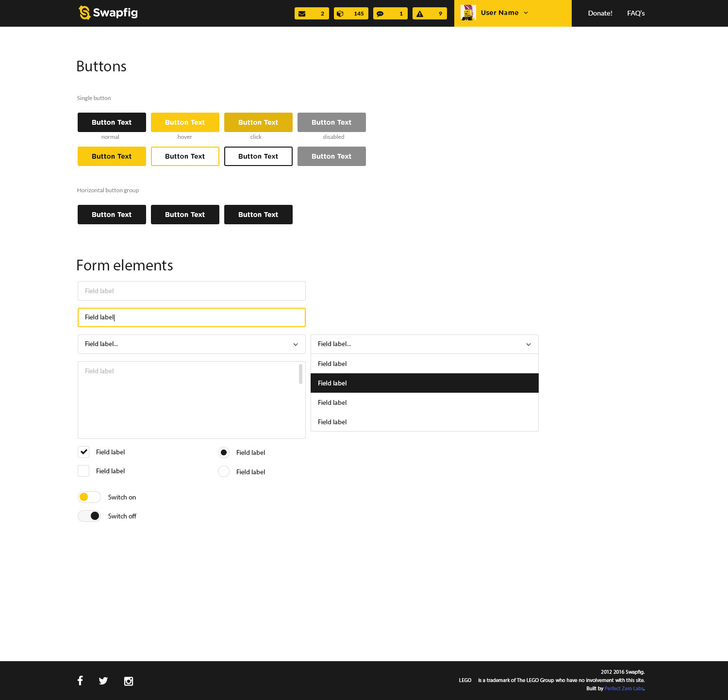Select the empty Field label radio button
This screenshot has height=700, width=728.
point(223,471)
